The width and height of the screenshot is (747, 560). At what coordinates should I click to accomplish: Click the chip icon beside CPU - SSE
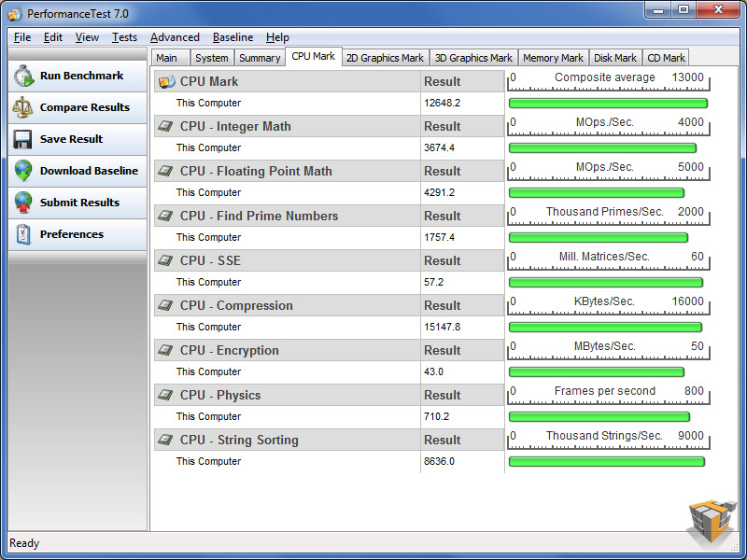[165, 260]
